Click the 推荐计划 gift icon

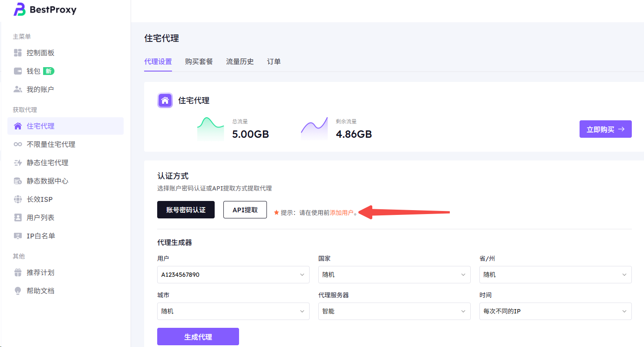(18, 272)
